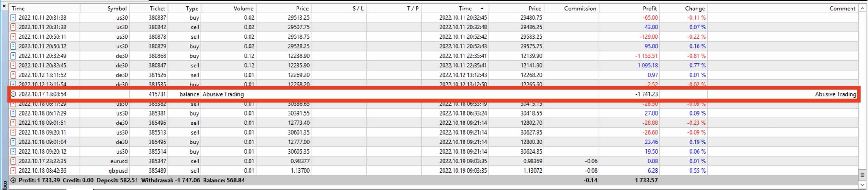Screen dimensions: 868x190
Task: Sort by the Volume column header
Action: click(x=243, y=9)
